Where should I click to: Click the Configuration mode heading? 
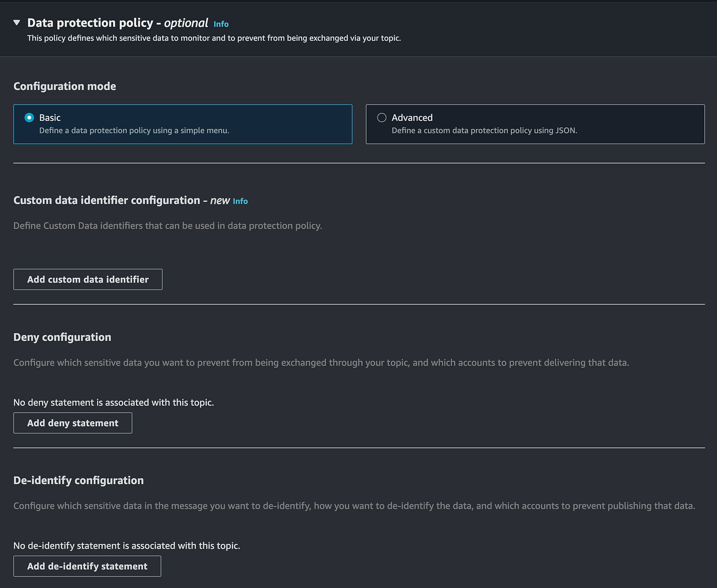[x=65, y=86]
